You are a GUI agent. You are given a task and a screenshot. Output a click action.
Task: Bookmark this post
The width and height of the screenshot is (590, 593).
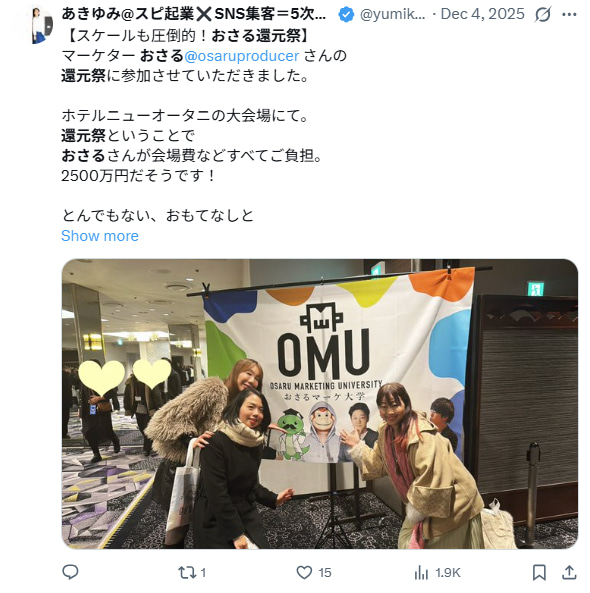(x=539, y=573)
